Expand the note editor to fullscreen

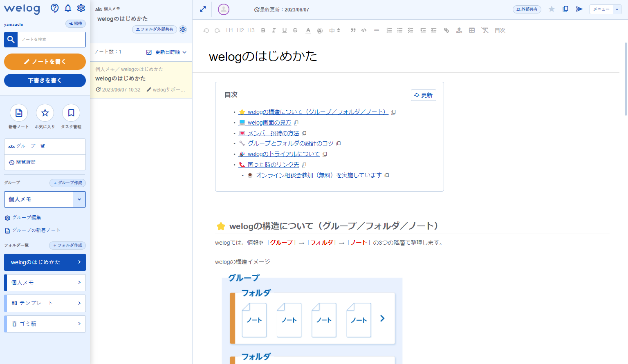[x=203, y=9]
